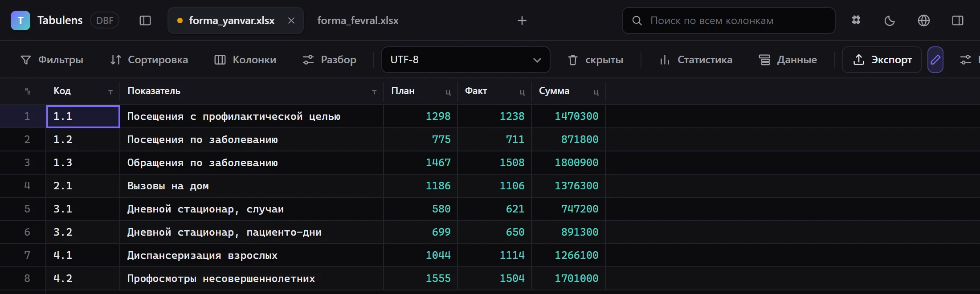The width and height of the screenshot is (980, 294).
Task: Toggle the right side panel icon
Action: pyautogui.click(x=958, y=20)
